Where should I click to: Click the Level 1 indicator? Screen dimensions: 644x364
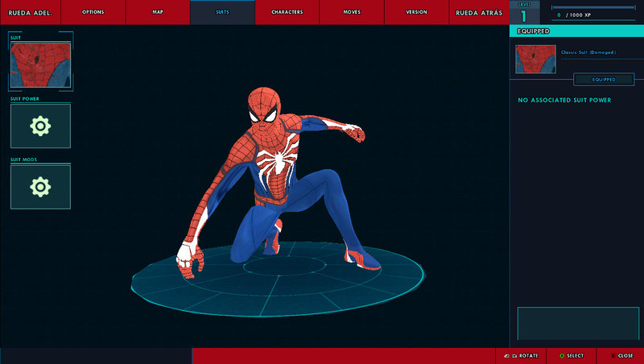[525, 12]
